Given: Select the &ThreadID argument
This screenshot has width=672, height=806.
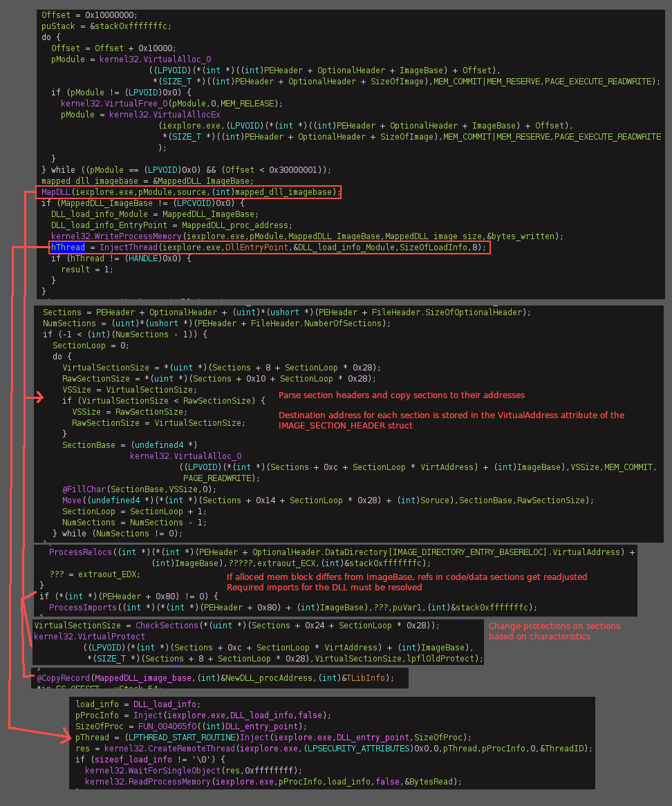Looking at the screenshot, I should coord(562,749).
